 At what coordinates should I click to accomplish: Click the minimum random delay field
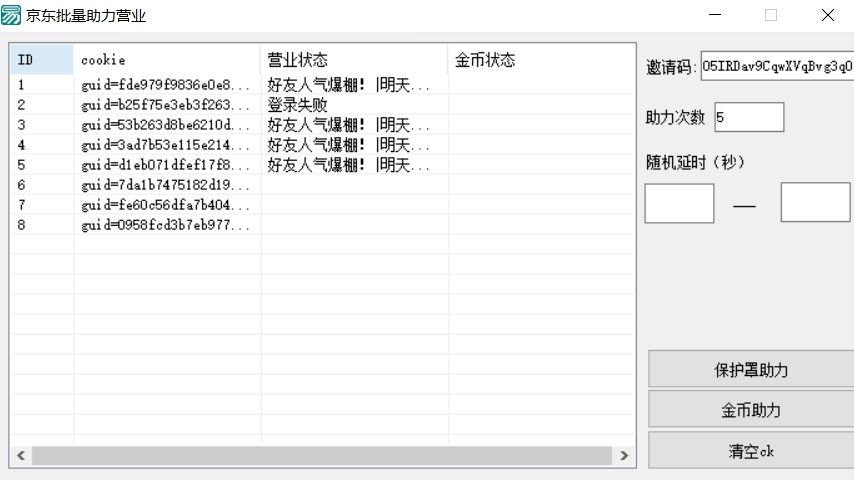tap(679, 203)
